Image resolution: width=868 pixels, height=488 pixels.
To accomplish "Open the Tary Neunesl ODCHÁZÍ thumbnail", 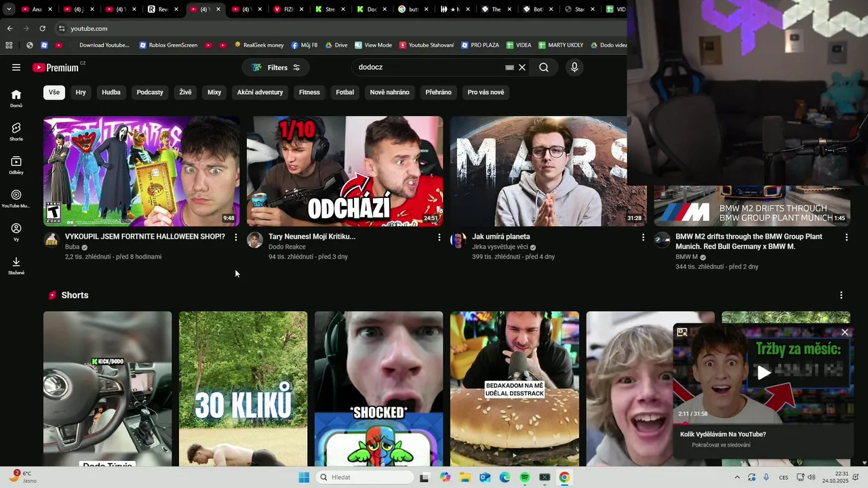I will (x=344, y=171).
